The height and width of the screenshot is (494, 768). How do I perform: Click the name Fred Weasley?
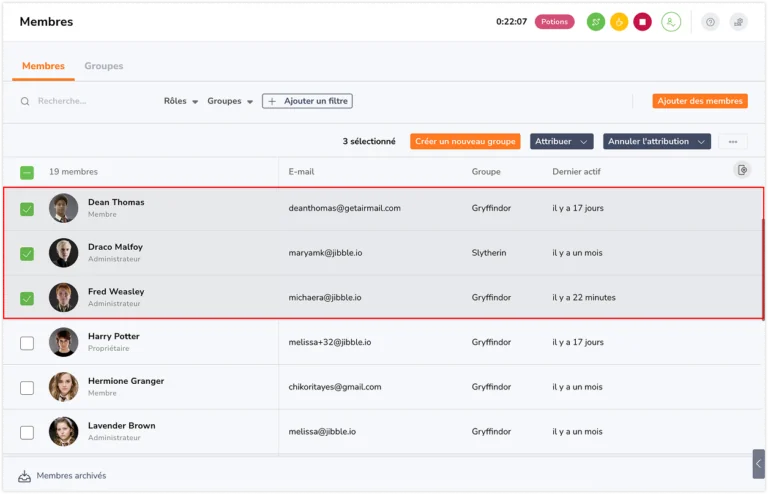coord(116,291)
